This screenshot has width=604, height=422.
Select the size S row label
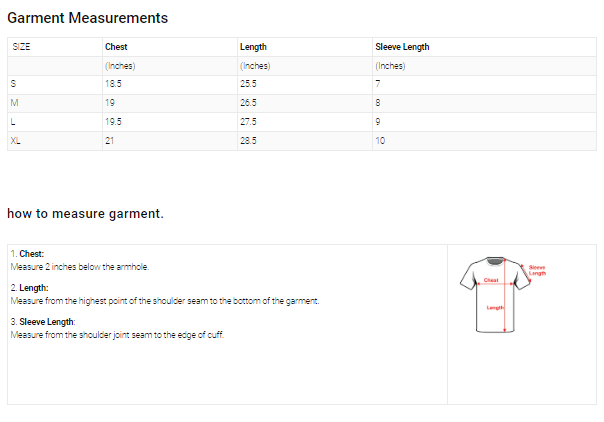point(13,84)
